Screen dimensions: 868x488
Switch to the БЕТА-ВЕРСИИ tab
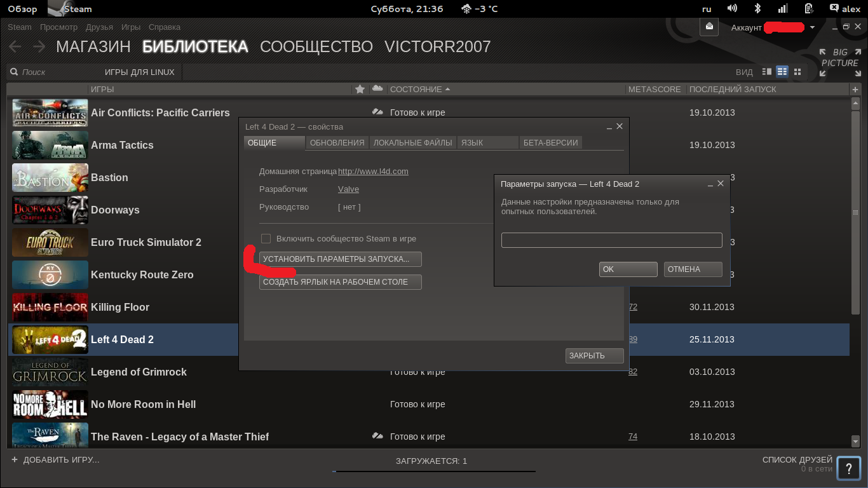pos(551,143)
